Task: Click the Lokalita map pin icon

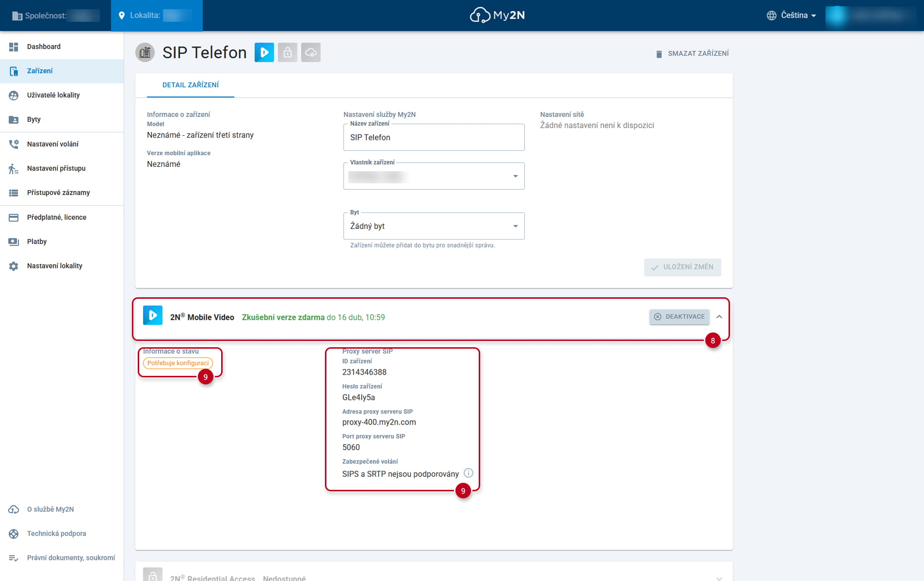Action: pyautogui.click(x=122, y=16)
